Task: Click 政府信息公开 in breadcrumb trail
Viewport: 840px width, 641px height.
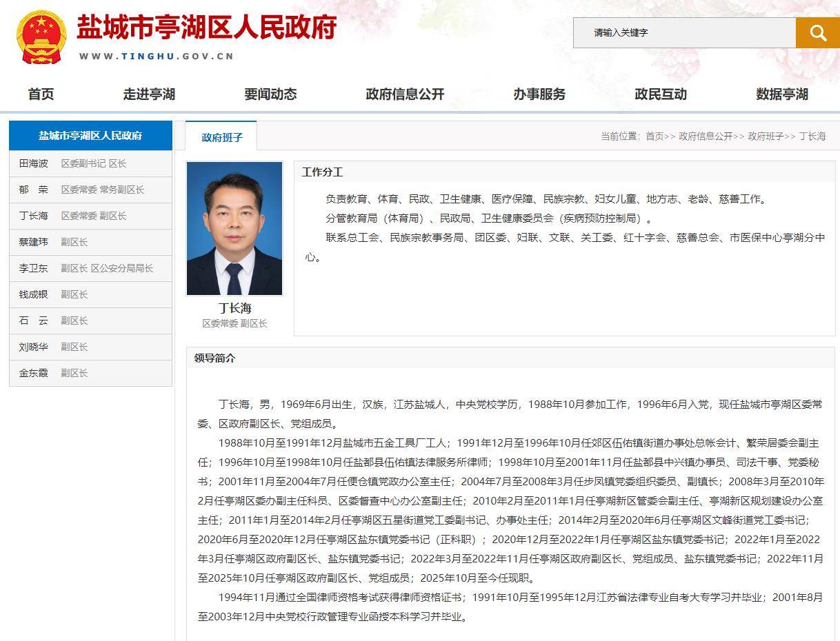Action: click(x=706, y=136)
